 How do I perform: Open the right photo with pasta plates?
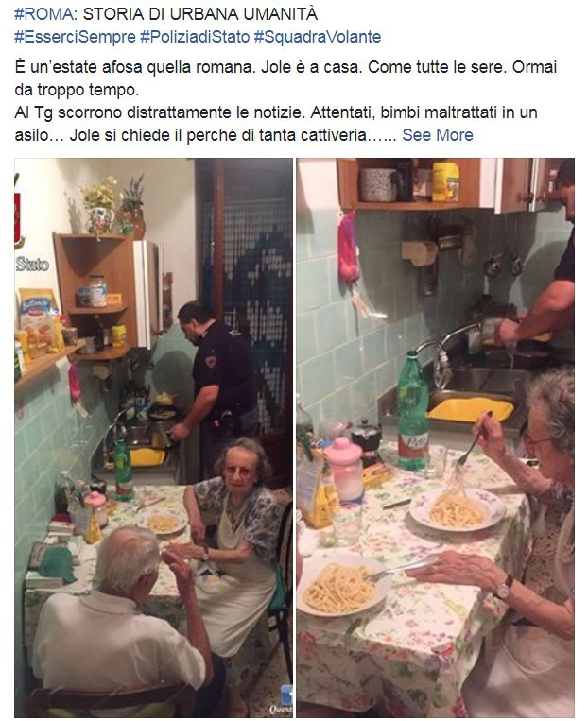point(435,438)
